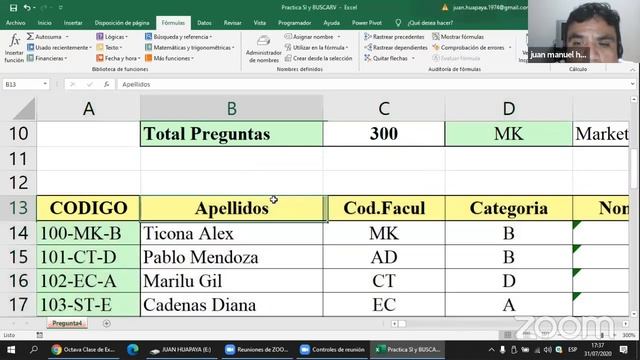Open the Autosuma function button
This screenshot has height=360, width=640.
(x=45, y=37)
